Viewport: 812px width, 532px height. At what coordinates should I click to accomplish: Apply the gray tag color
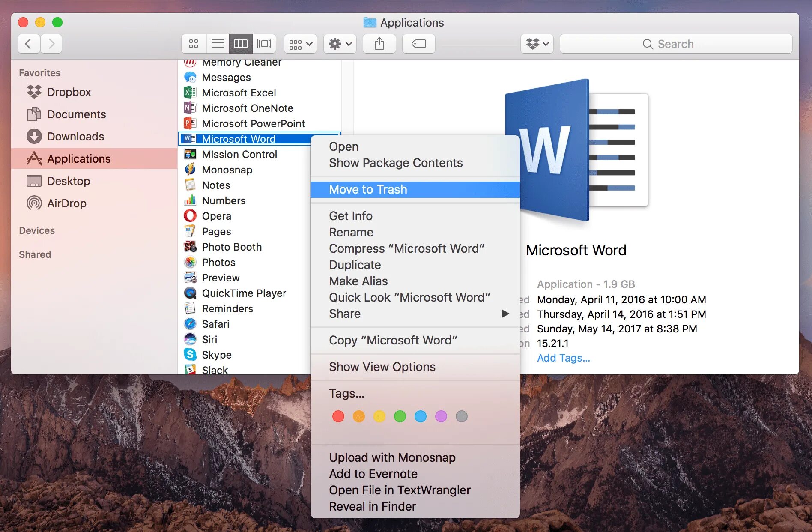pos(462,416)
